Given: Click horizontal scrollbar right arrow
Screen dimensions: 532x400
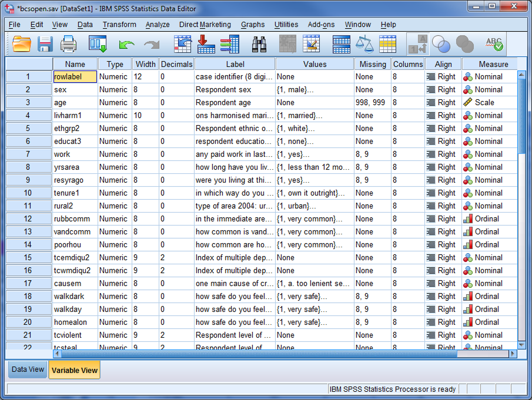Looking at the screenshot, I should (x=513, y=354).
